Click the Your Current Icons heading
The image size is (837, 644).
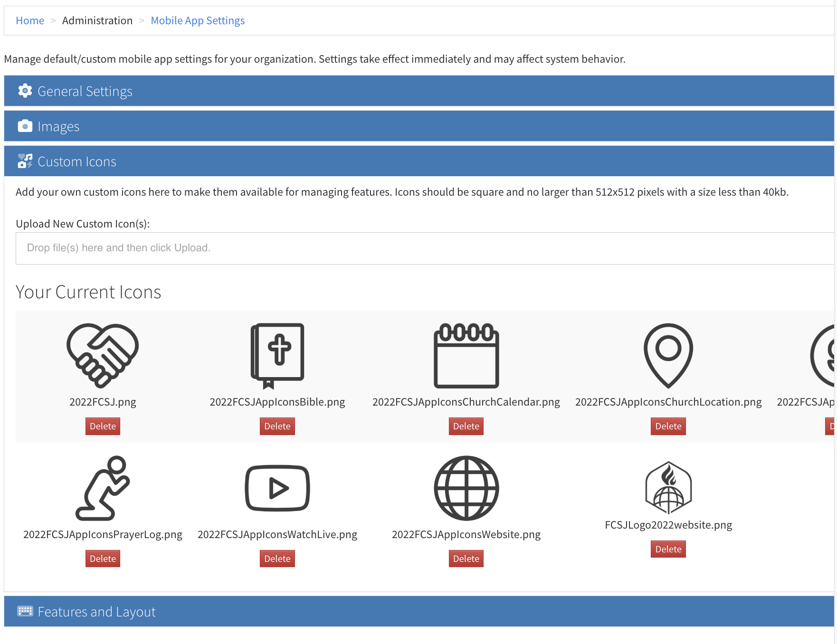click(88, 292)
